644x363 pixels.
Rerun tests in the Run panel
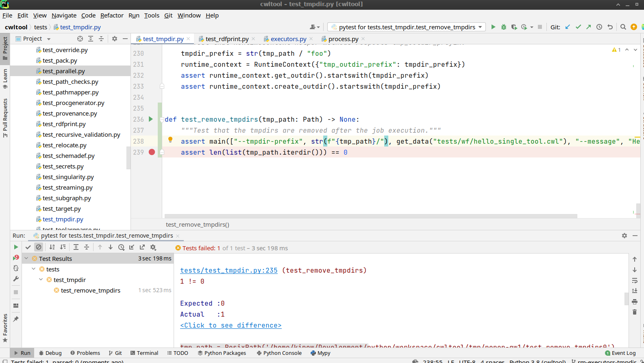(x=16, y=247)
